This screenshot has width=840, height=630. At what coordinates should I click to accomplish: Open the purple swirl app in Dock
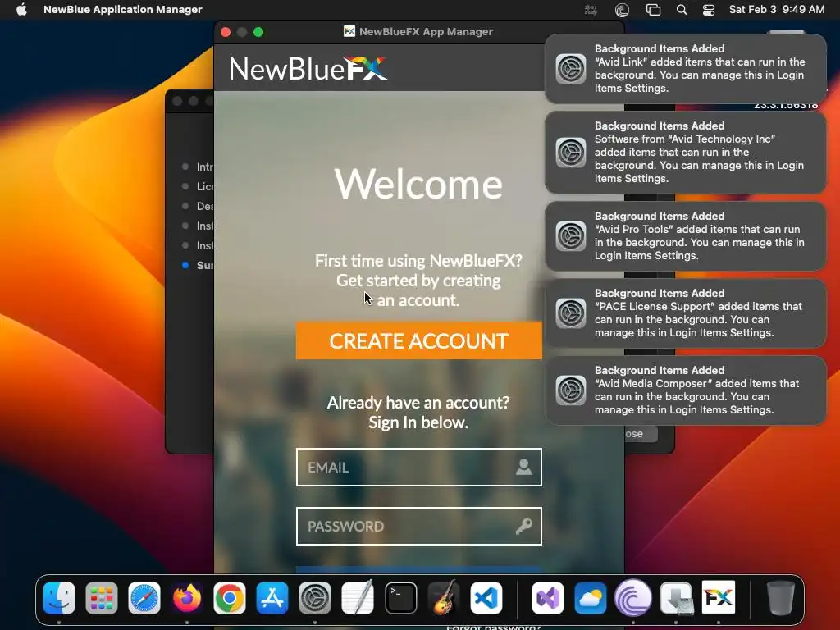click(633, 597)
